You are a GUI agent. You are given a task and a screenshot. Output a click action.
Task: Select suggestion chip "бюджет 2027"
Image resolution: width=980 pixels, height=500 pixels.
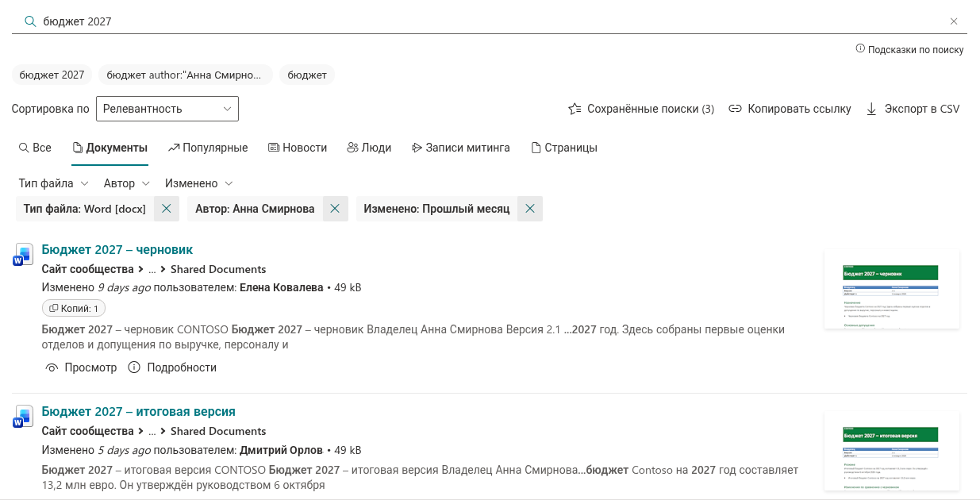click(52, 75)
